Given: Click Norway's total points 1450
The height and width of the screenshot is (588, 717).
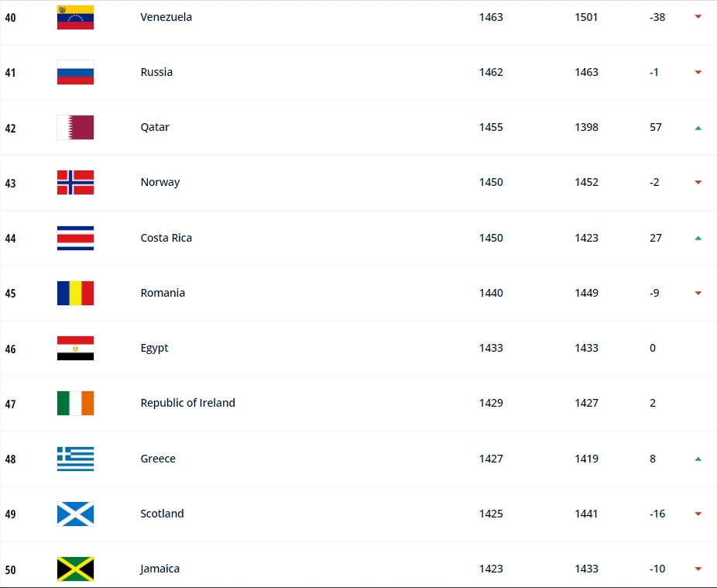Looking at the screenshot, I should [x=491, y=182].
